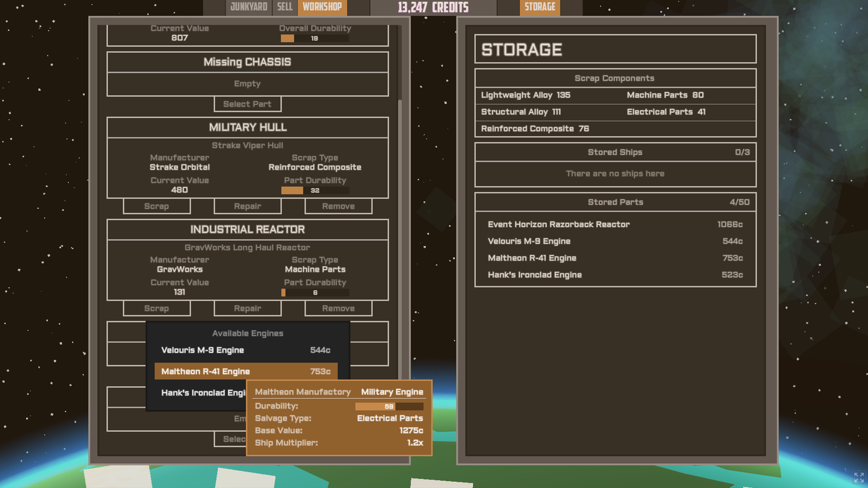Click the Electrical Parts 41 entry

point(666,112)
